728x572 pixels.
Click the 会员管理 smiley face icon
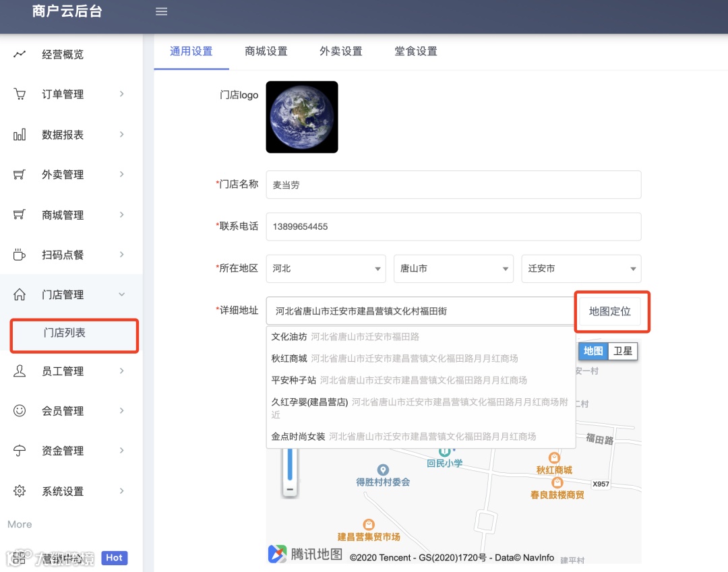click(x=20, y=410)
